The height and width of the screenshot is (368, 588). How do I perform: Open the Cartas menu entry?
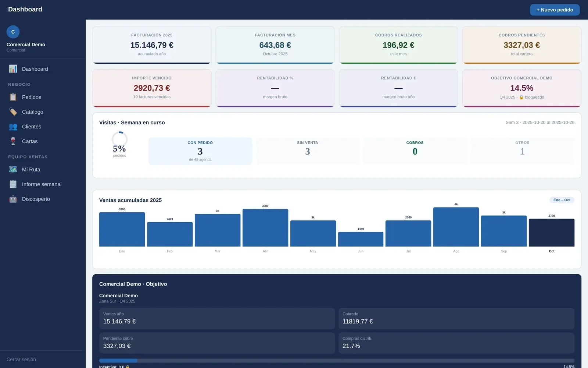pos(43,141)
